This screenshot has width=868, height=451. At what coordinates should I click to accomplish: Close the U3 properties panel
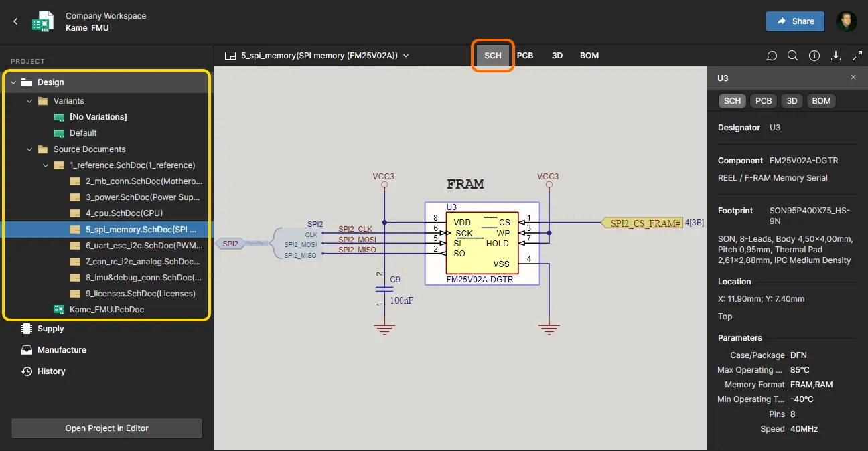point(853,78)
